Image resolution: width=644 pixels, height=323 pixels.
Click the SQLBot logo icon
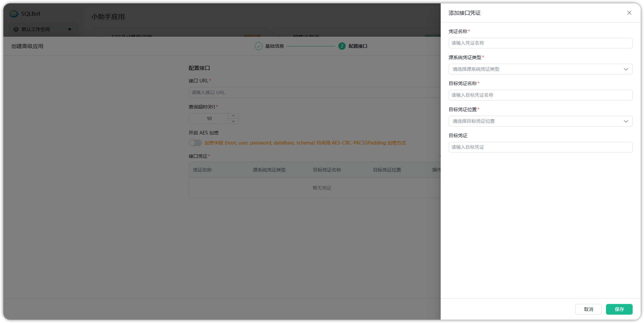coord(13,14)
